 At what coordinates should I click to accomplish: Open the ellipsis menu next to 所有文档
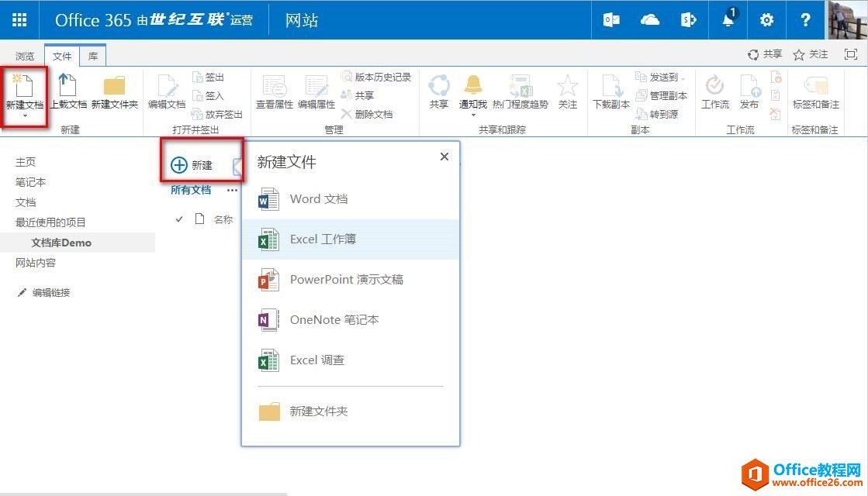click(x=232, y=190)
